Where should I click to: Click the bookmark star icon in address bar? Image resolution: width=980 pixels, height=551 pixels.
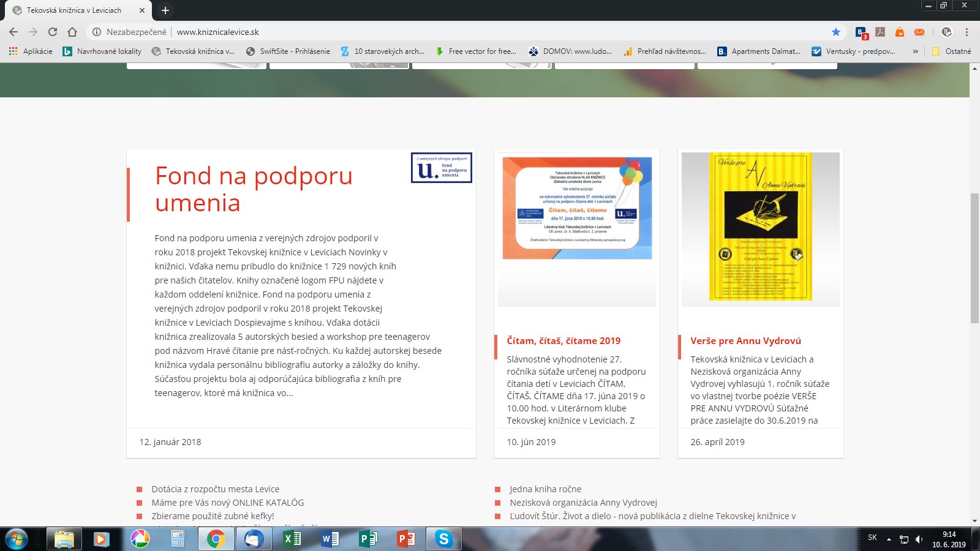click(x=836, y=32)
